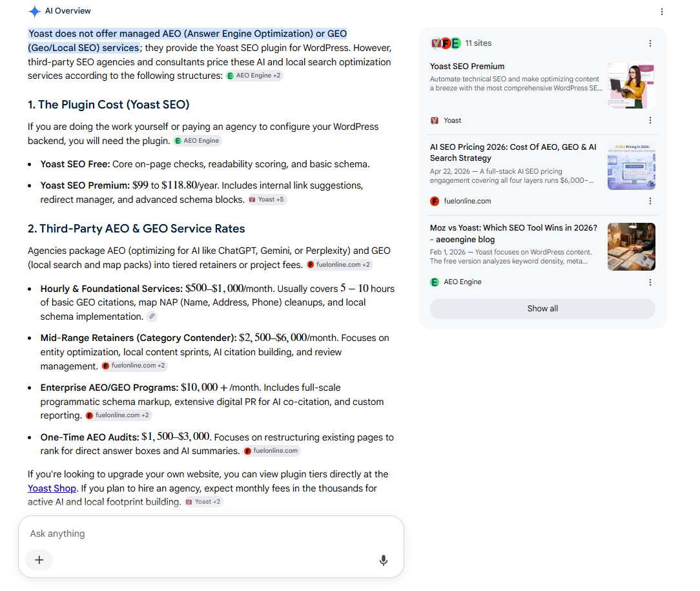Click AEO Engine site name under third card

click(462, 282)
